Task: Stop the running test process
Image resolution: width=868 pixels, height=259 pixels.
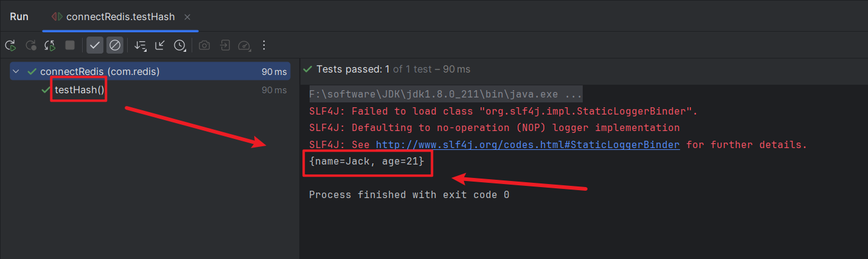Action: click(70, 45)
